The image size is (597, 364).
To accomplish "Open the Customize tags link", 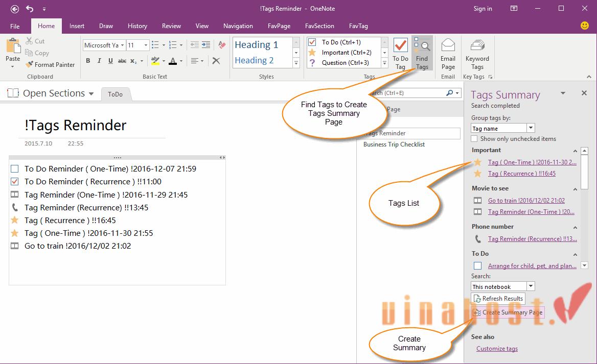I will point(497,348).
